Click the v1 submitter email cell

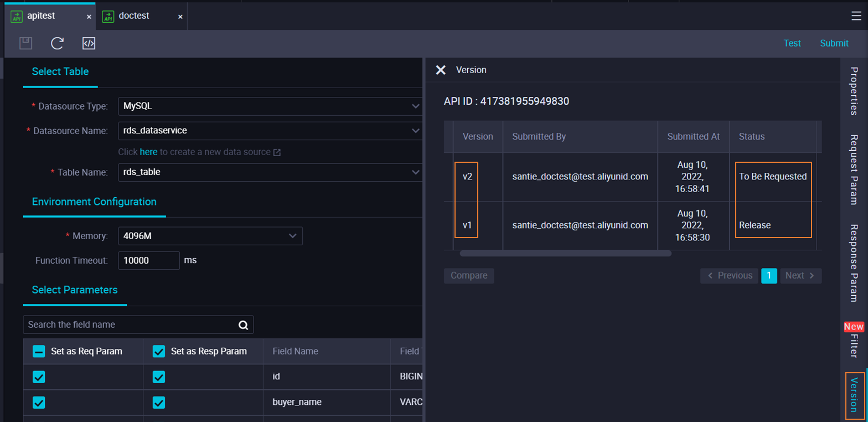pyautogui.click(x=580, y=225)
